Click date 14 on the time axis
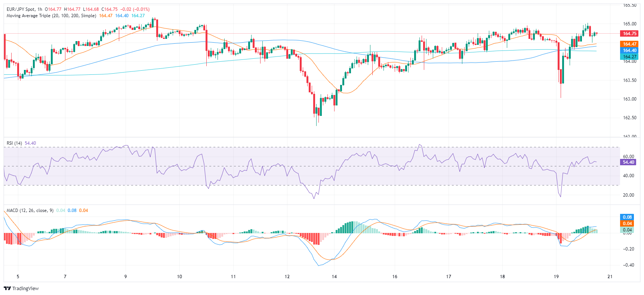This screenshot has height=295, width=644. click(334, 277)
